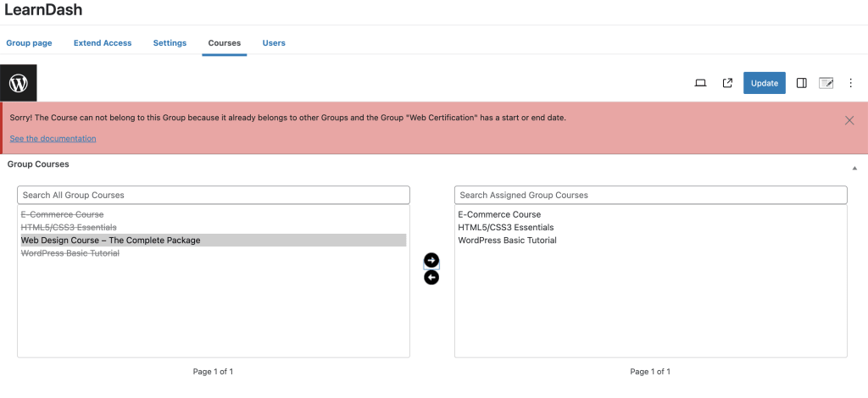Open the Extend Access tab
The image size is (868, 398).
[x=103, y=43]
